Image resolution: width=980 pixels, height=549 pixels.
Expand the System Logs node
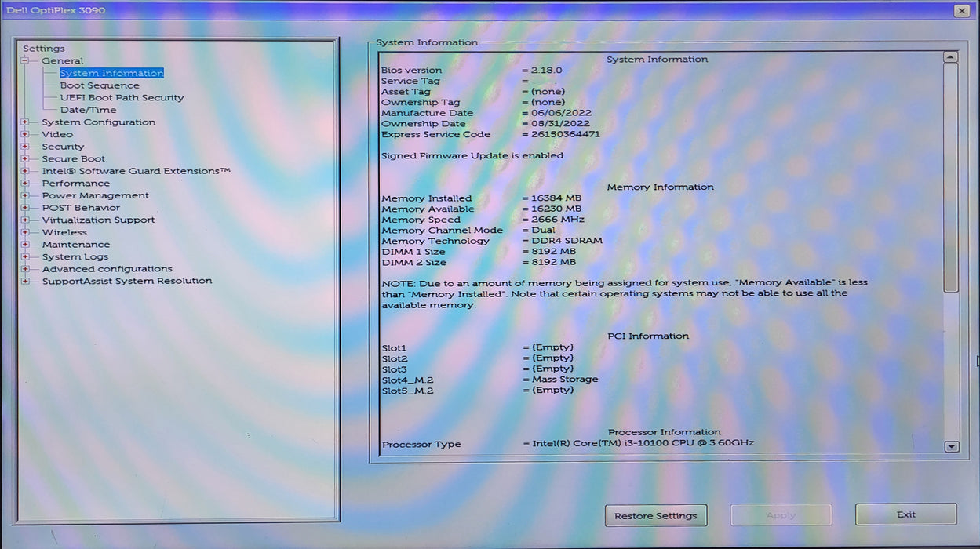(x=25, y=256)
